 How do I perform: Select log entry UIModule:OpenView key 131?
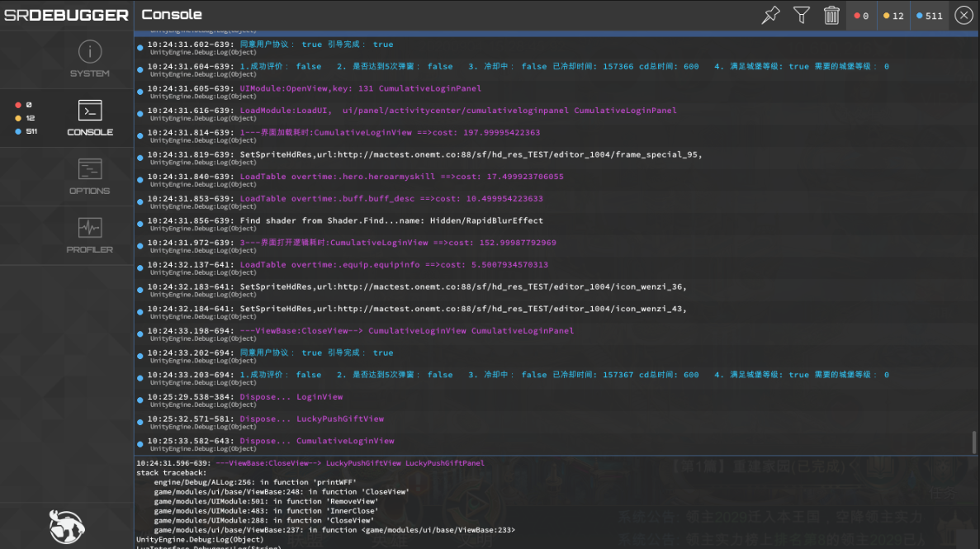click(556, 92)
